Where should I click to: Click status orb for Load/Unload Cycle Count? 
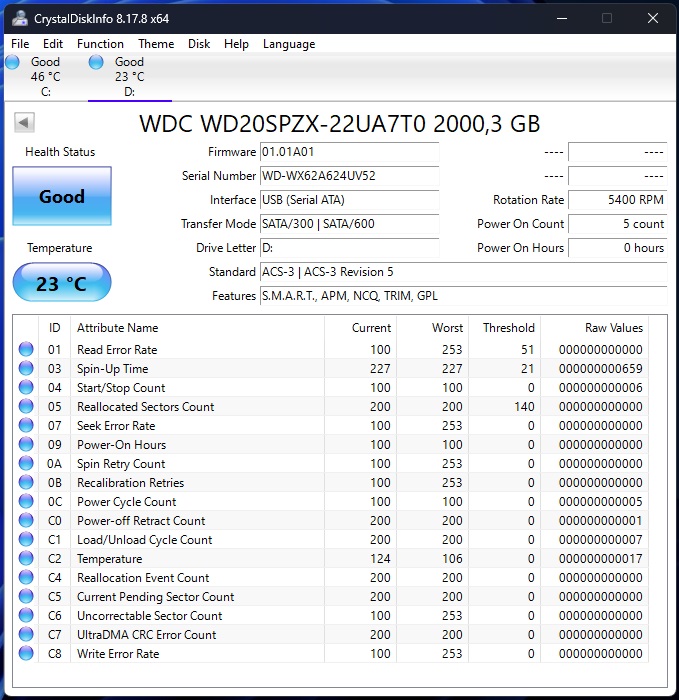(x=26, y=539)
